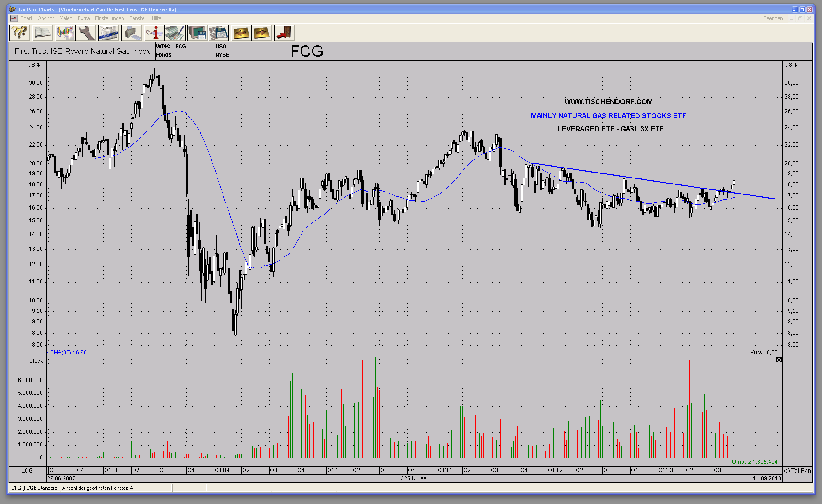The width and height of the screenshot is (822, 504).
Task: Open the Einstellungen menu
Action: coord(109,18)
